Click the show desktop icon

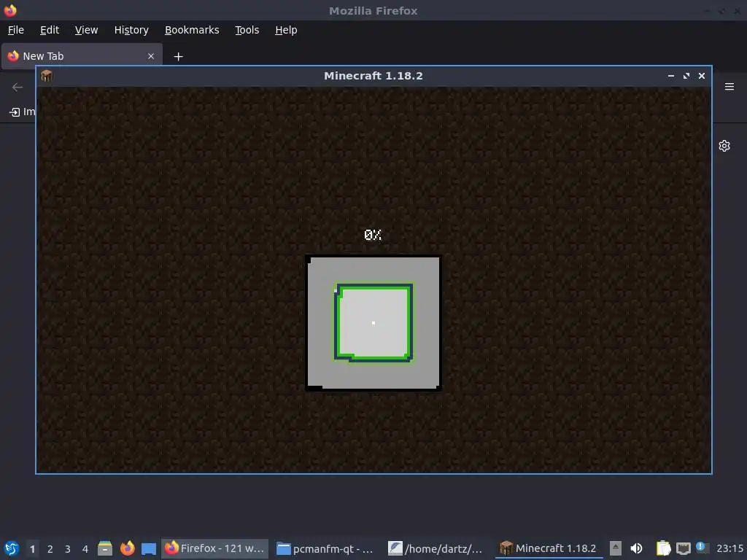point(149,548)
